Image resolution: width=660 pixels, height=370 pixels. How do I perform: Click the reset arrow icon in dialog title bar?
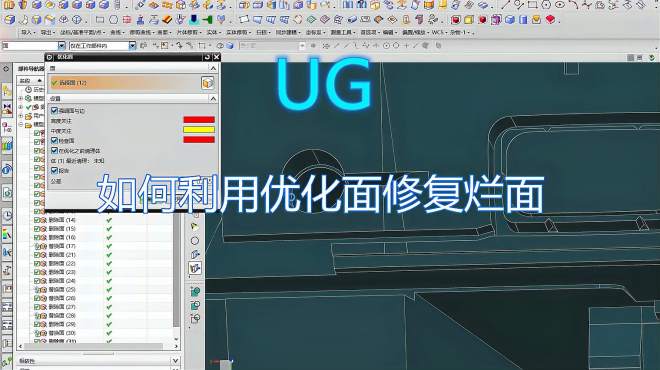[x=207, y=57]
